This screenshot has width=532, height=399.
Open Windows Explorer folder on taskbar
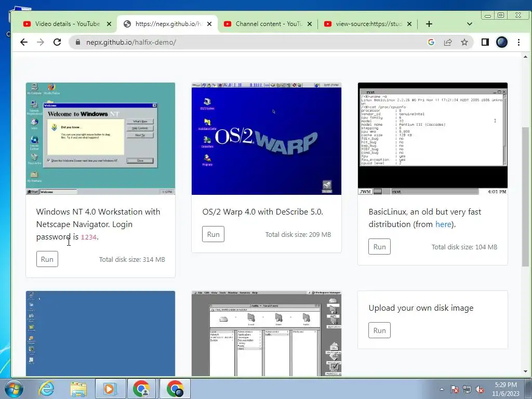point(78,389)
